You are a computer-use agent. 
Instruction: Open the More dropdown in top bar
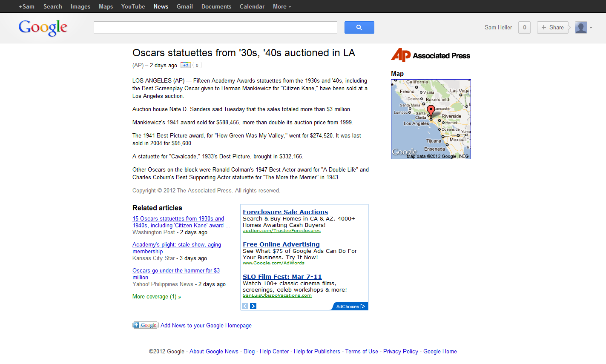[x=282, y=6]
